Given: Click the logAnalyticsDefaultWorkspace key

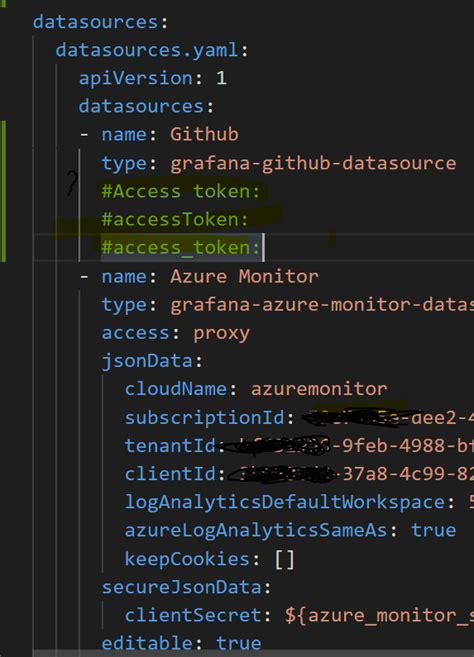Looking at the screenshot, I should [285, 502].
